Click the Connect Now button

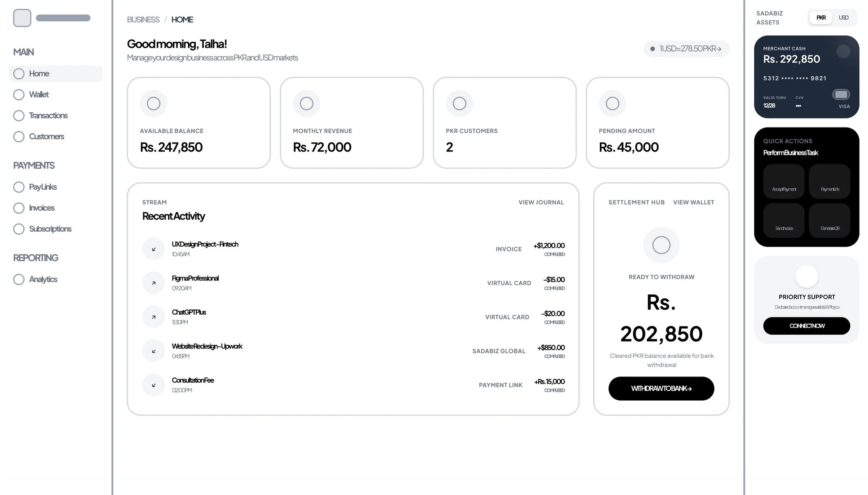click(807, 326)
